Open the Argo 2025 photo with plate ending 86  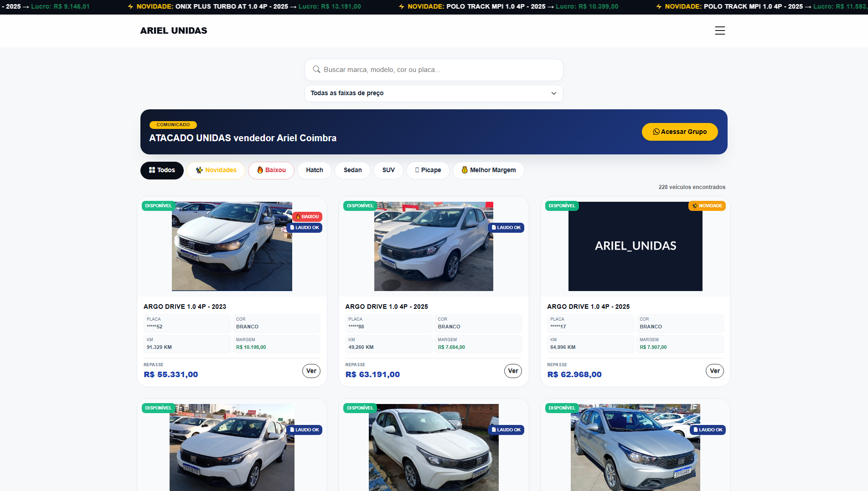point(434,246)
